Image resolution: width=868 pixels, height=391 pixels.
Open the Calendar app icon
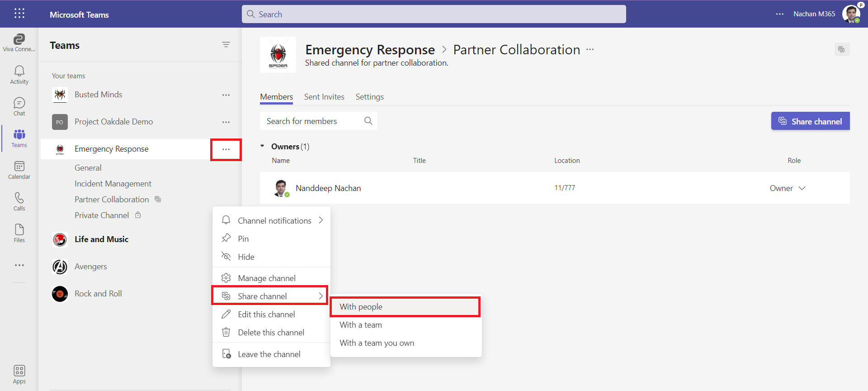[x=19, y=170]
